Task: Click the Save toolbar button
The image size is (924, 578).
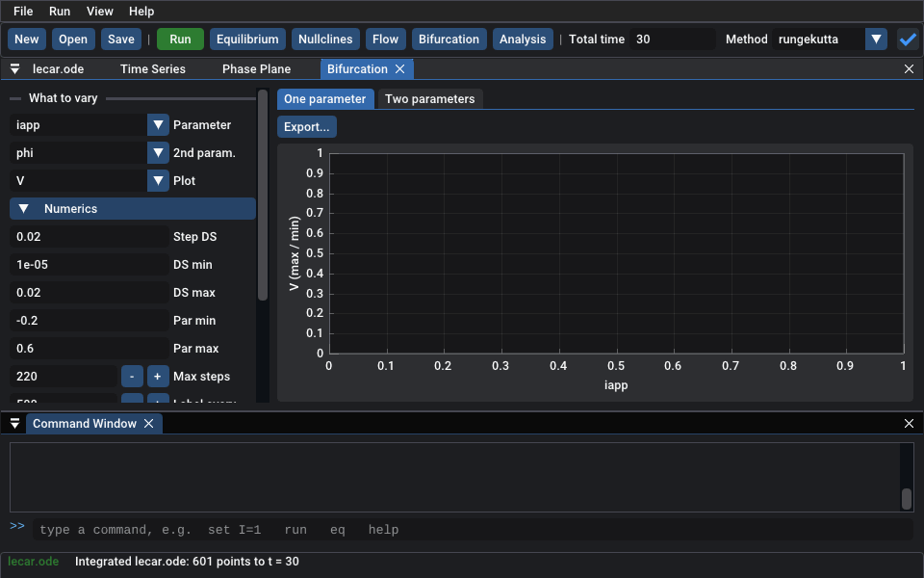Action: 121,39
